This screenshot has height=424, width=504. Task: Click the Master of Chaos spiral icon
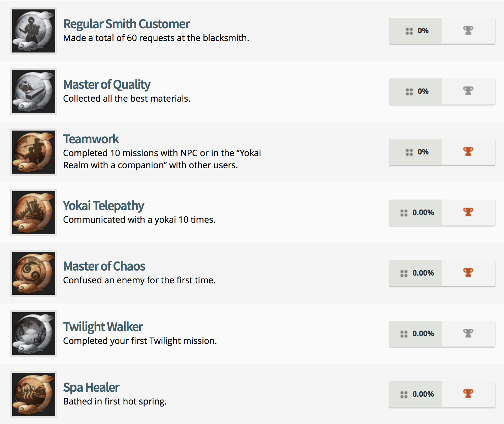point(33,273)
